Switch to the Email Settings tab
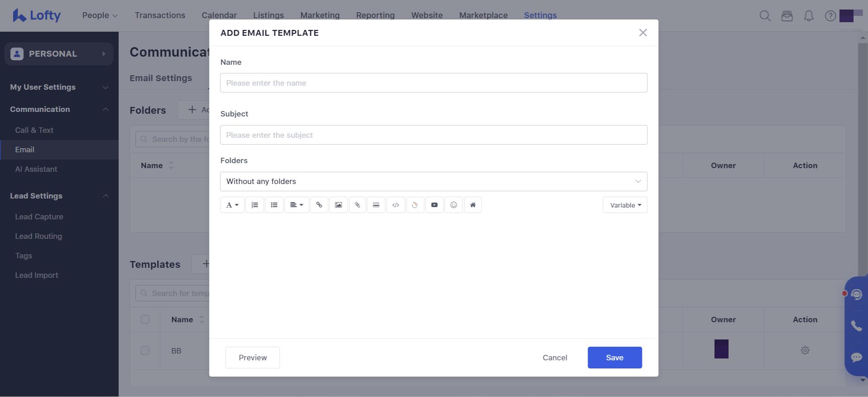The width and height of the screenshot is (868, 397). [x=161, y=78]
